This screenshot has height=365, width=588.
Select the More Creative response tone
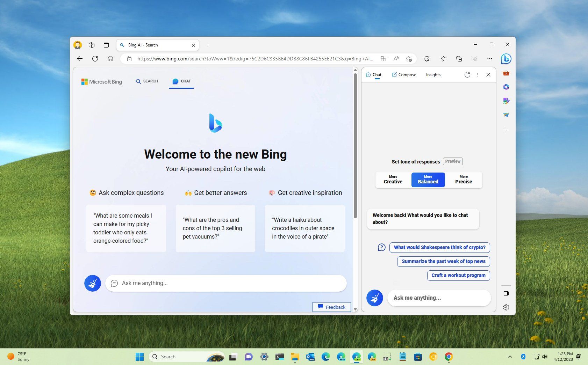pyautogui.click(x=393, y=180)
